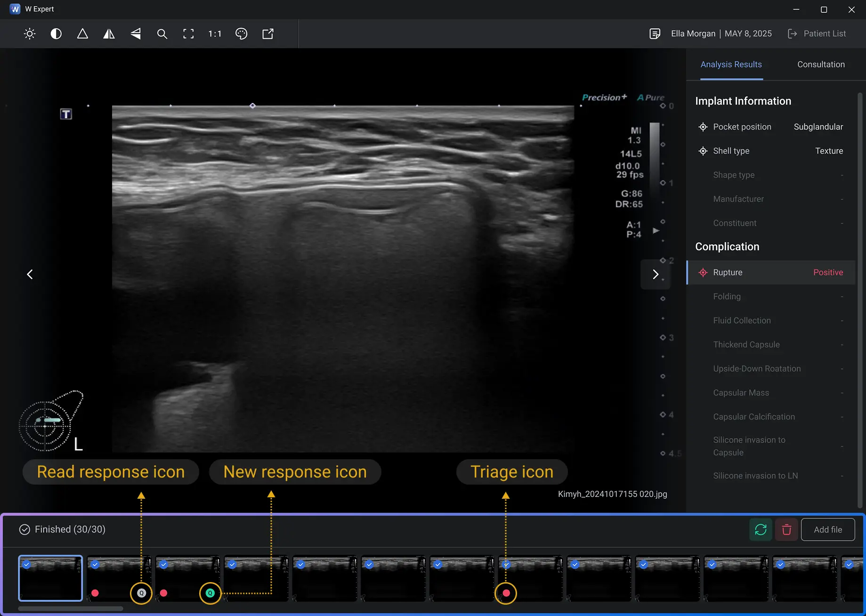Image resolution: width=866 pixels, height=616 pixels.
Task: Select the Thickend Capsule row
Action: 771,344
